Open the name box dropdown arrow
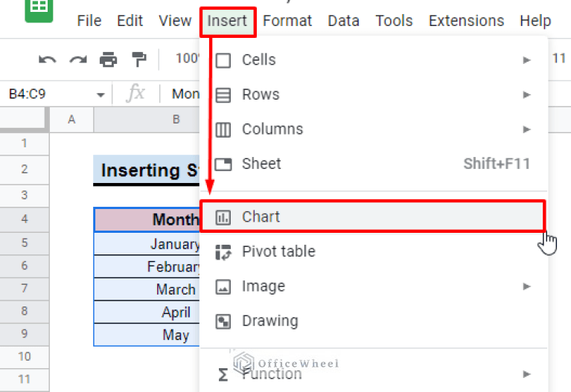Screen dimensions: 571x392 (101, 94)
